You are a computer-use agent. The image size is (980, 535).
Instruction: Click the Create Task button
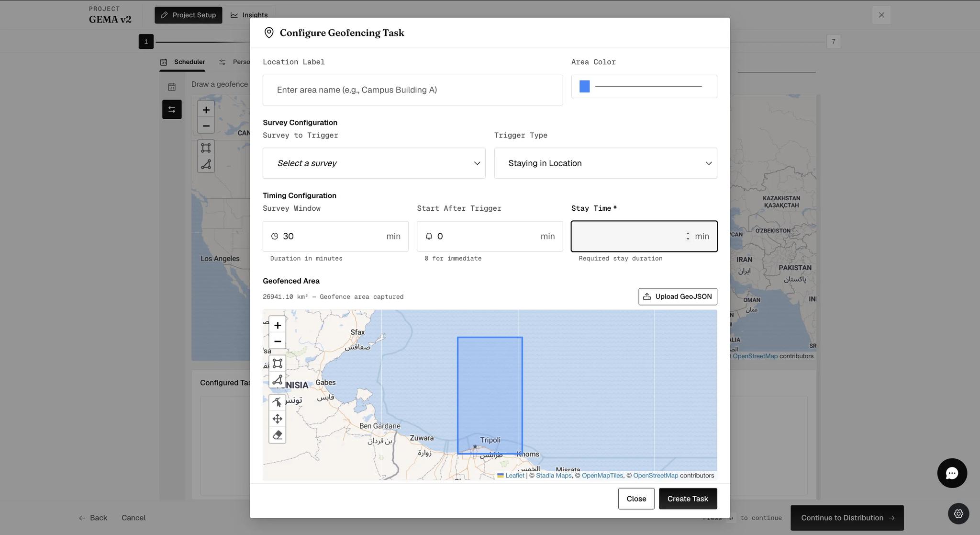688,499
